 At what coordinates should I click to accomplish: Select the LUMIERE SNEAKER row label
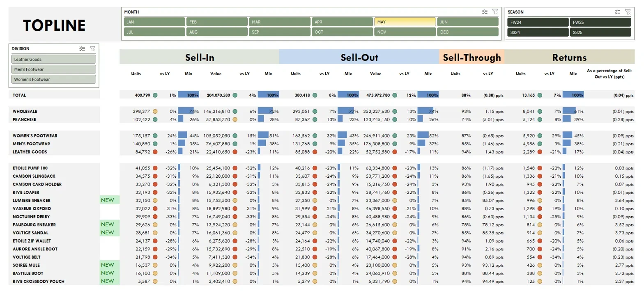click(x=32, y=200)
